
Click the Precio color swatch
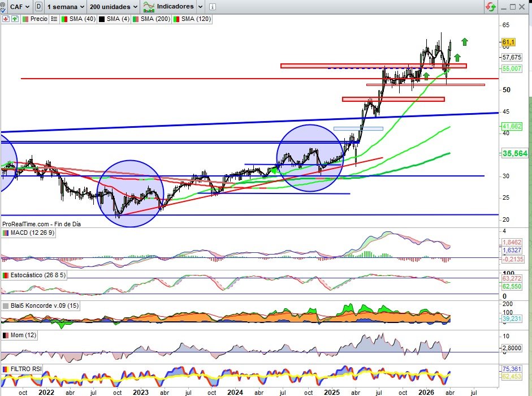(25, 19)
